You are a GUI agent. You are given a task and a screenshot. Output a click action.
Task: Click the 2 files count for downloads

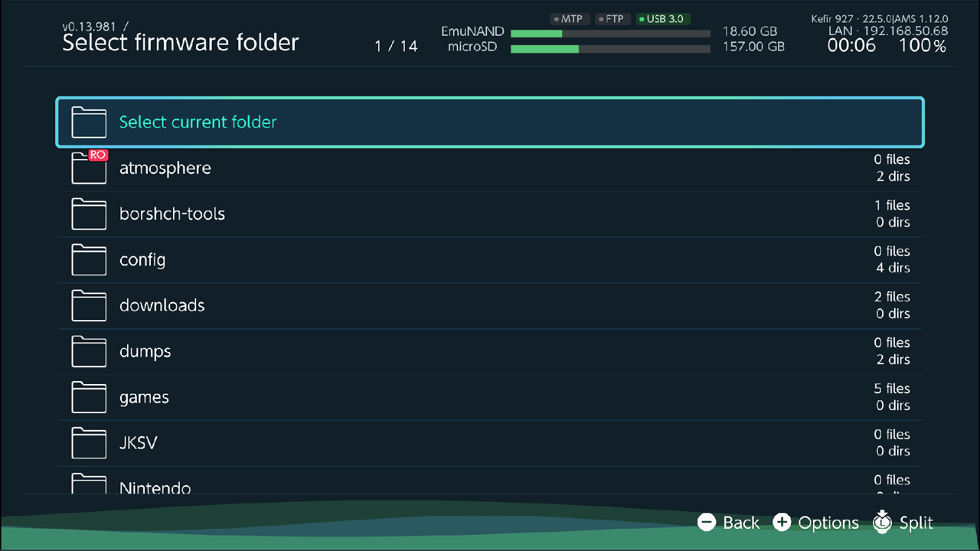[892, 297]
